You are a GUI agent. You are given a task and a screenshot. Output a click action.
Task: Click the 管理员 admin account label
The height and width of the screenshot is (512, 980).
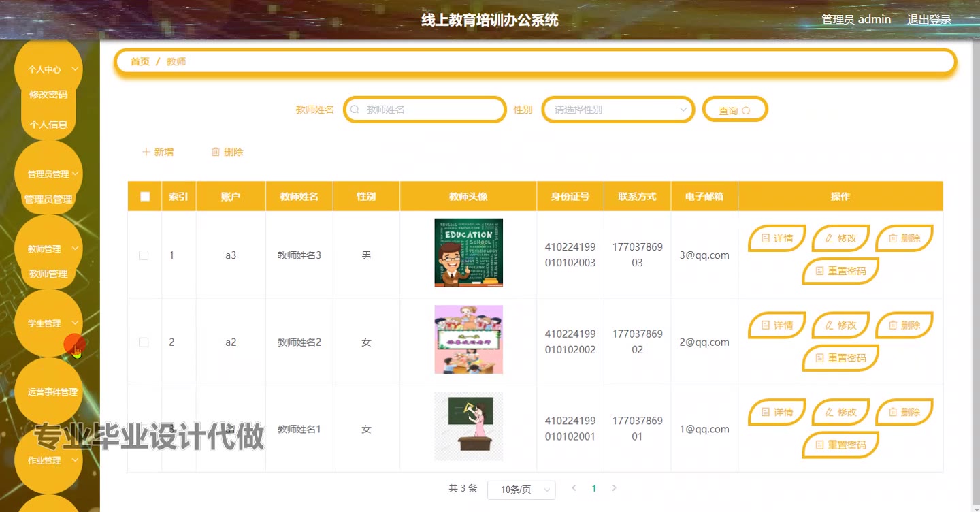pyautogui.click(x=856, y=19)
